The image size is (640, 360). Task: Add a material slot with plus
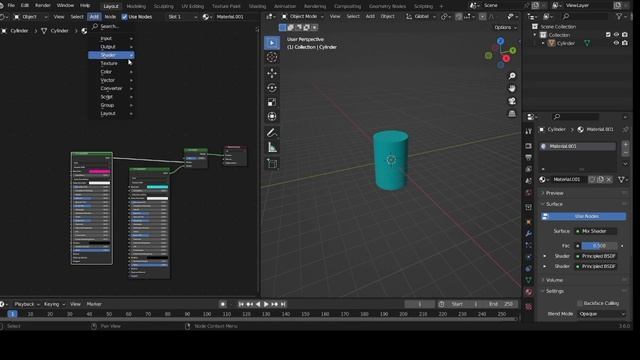pos(625,144)
